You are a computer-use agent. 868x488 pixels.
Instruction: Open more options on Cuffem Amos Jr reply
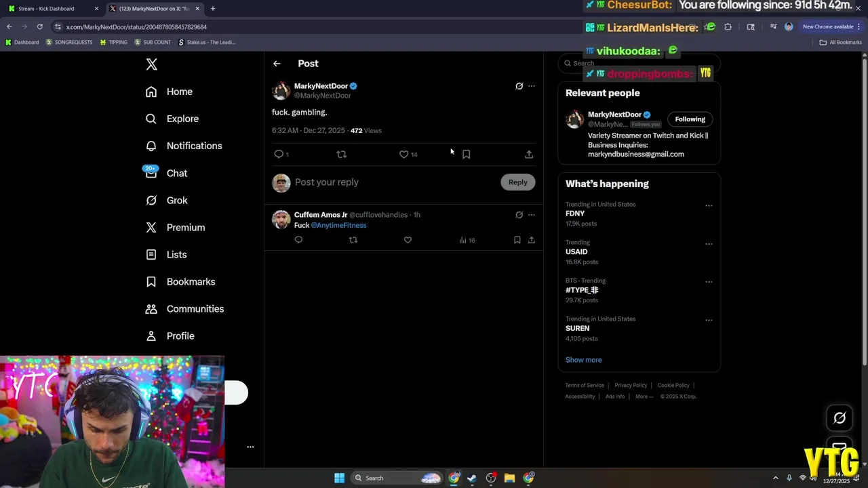(532, 215)
